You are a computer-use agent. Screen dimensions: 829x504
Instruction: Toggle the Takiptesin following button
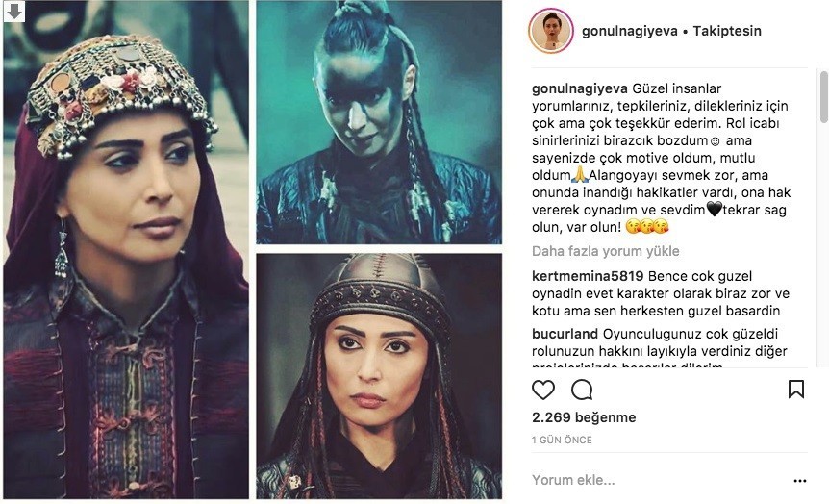[x=727, y=31]
